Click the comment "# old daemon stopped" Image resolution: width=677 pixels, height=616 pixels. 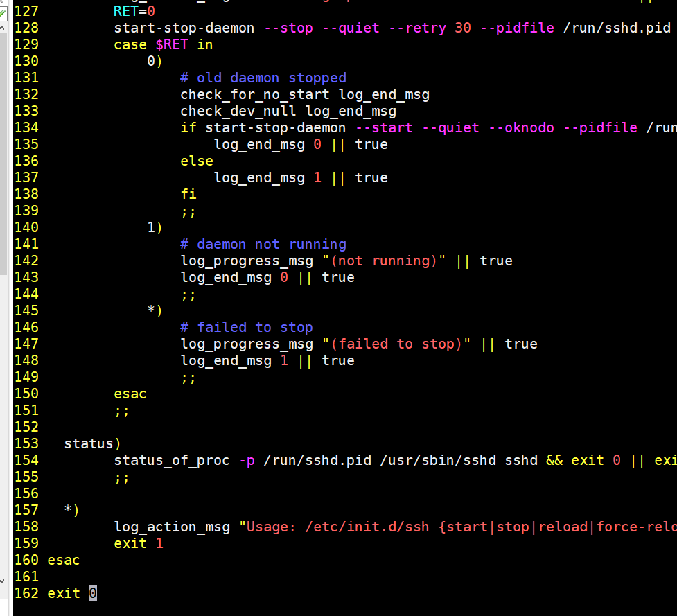point(263,78)
